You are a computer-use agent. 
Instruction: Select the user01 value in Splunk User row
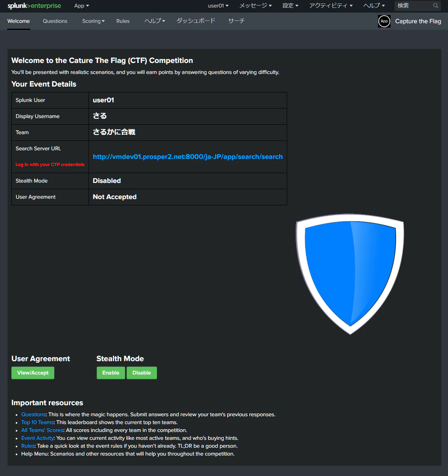point(103,100)
